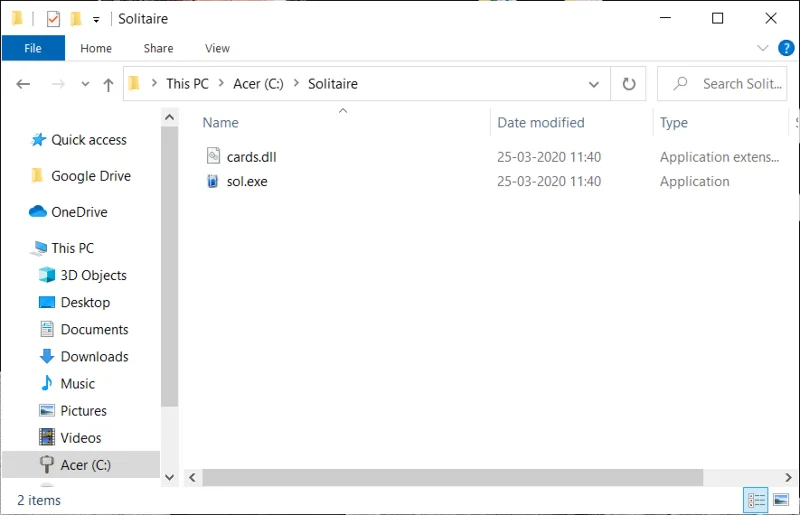Image resolution: width=800 pixels, height=515 pixels.
Task: Click the Application type of sol.exe
Action: [694, 181]
